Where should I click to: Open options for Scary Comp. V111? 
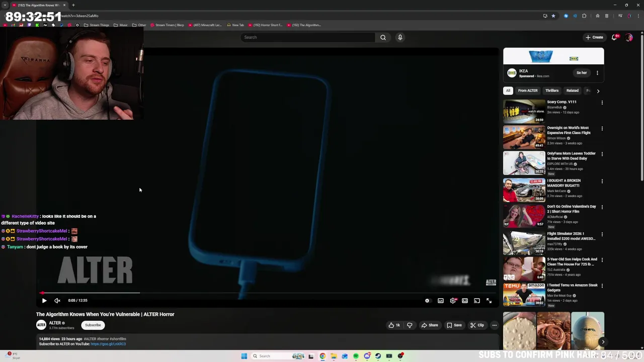[602, 103]
